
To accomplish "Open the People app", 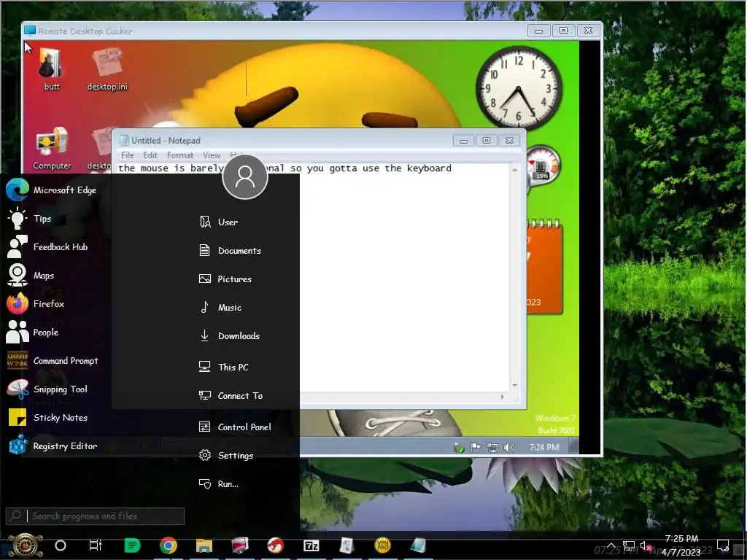I will pos(32,332).
